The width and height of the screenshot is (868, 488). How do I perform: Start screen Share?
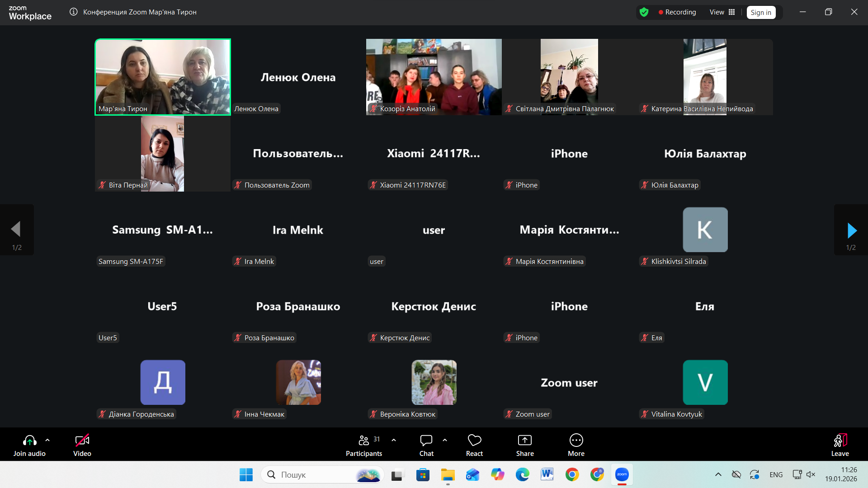coord(525,445)
